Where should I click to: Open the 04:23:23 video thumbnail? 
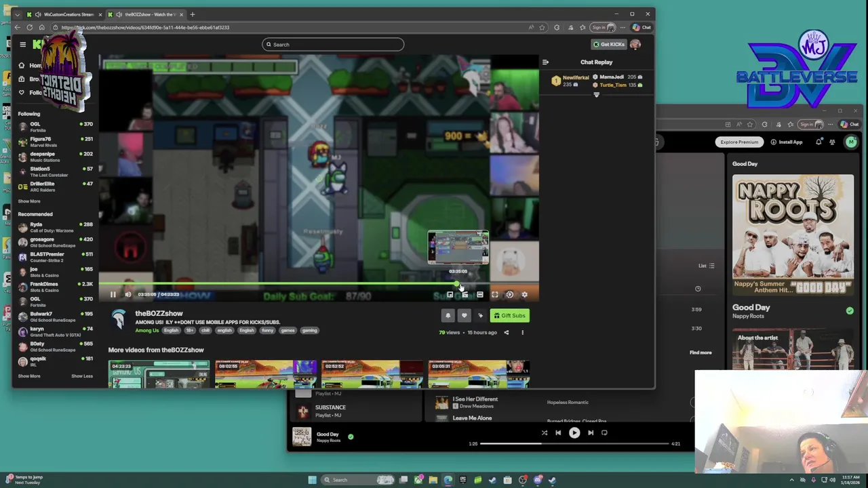159,373
